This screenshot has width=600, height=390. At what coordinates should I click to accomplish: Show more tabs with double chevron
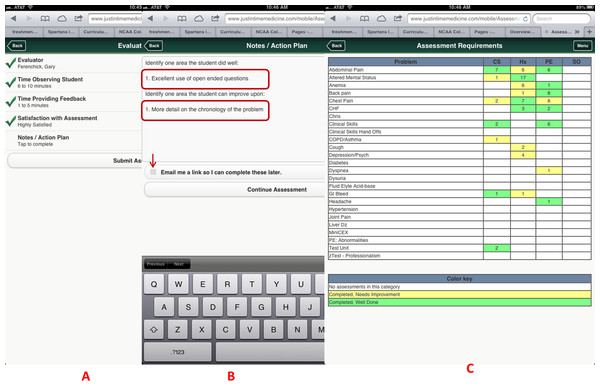click(577, 32)
